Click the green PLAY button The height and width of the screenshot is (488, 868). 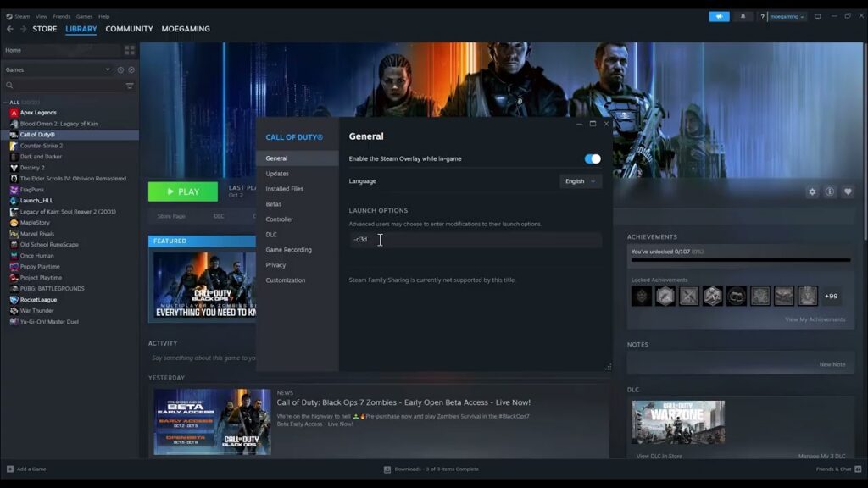coord(183,191)
